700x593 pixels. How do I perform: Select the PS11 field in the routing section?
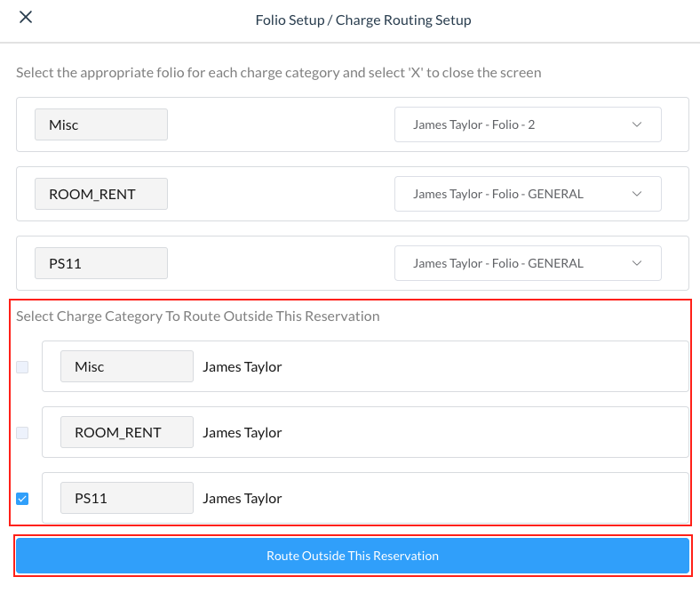point(127,498)
